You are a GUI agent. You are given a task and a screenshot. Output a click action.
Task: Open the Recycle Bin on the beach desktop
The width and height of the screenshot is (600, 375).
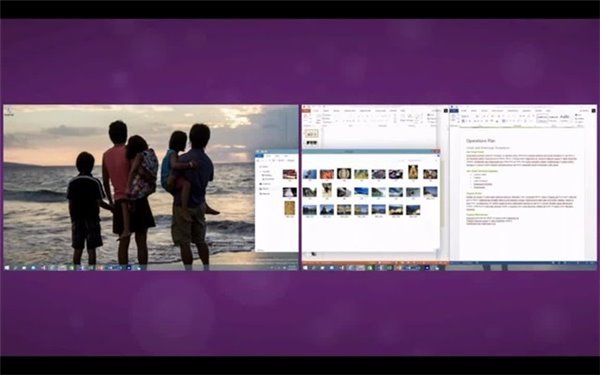pos(9,111)
